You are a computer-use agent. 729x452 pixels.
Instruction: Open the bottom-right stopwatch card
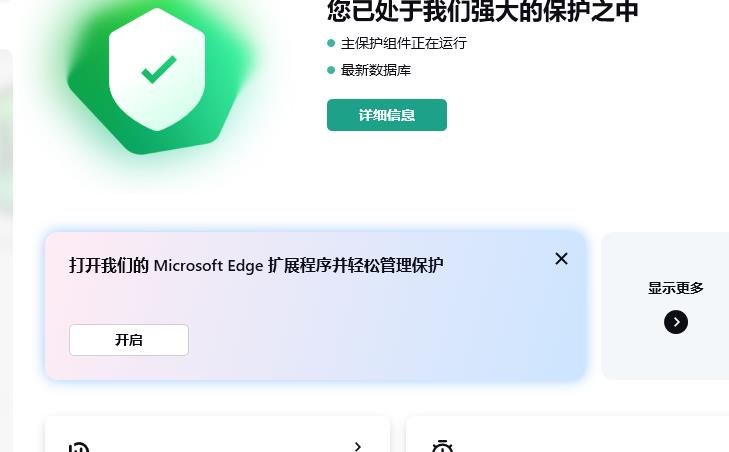(567, 434)
